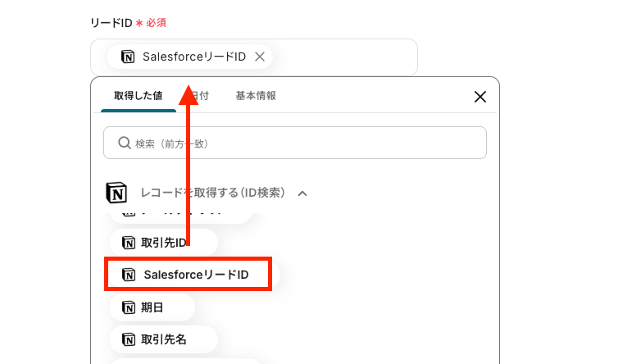
Task: Click the Notion icon on the 取引先ID chip
Action: point(129,243)
